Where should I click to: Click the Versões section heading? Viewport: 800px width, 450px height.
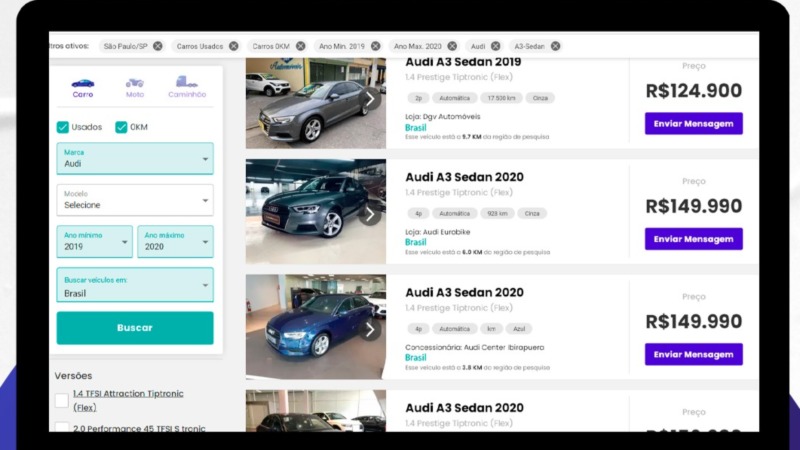coord(73,376)
